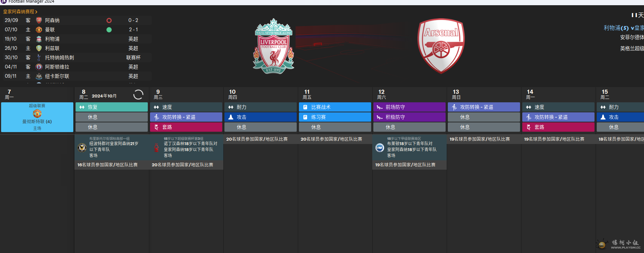Select the 套路 set-piece session on day 9
The width and height of the screenshot is (644, 253).
tap(186, 127)
